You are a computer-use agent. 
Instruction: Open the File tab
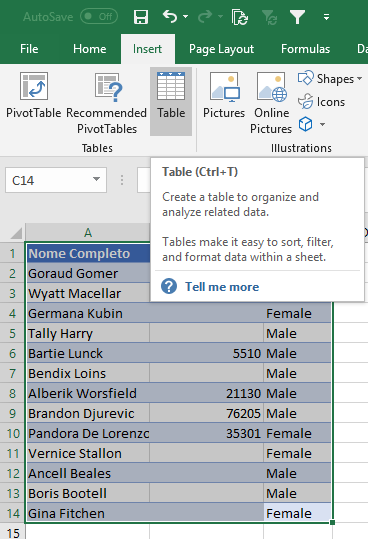click(x=29, y=49)
